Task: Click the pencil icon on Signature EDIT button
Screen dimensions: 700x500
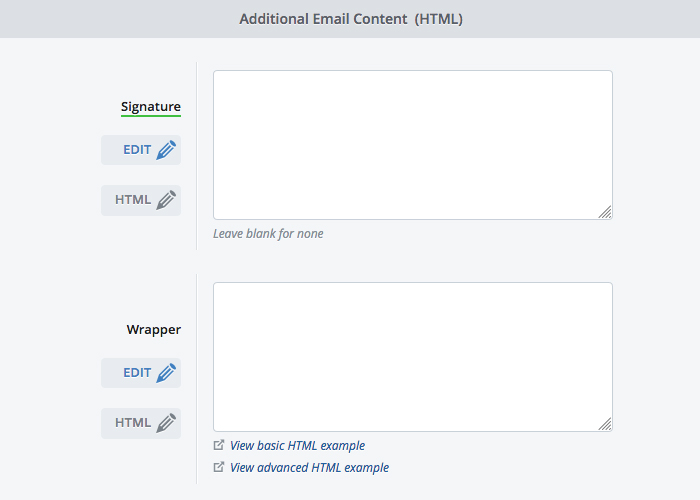Action: coord(166,150)
